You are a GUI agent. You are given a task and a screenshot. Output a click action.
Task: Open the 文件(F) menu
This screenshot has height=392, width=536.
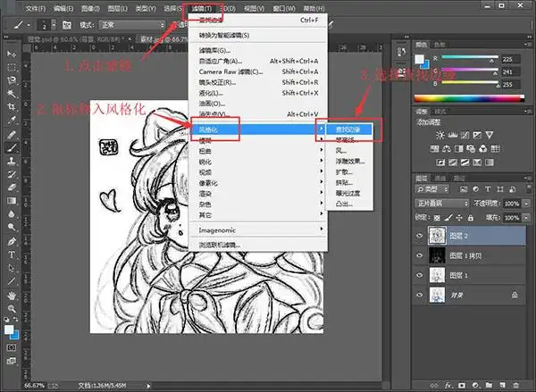click(x=36, y=8)
